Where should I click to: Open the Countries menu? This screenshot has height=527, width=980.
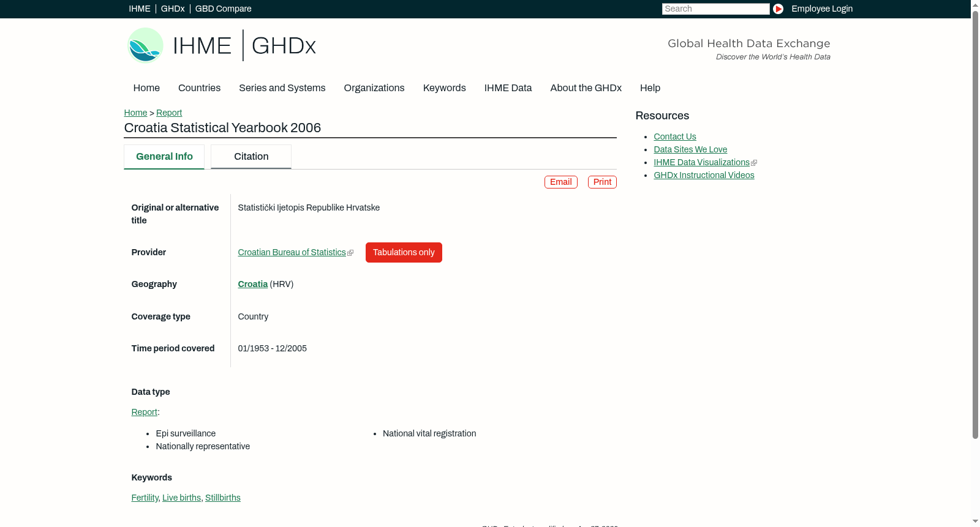click(x=199, y=88)
